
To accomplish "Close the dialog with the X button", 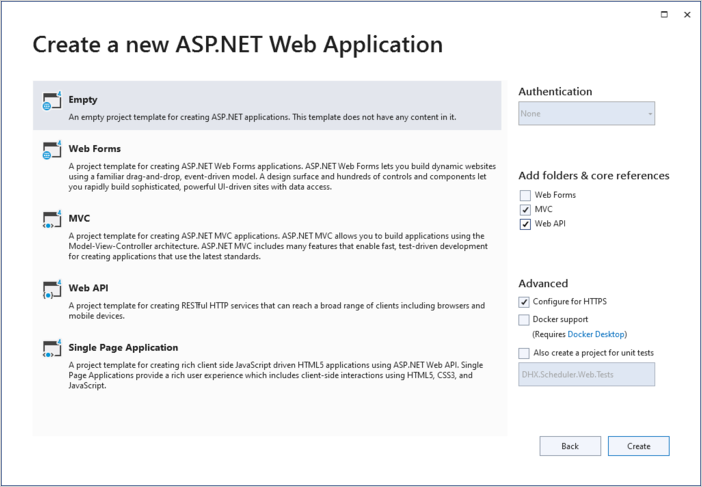I will click(687, 15).
